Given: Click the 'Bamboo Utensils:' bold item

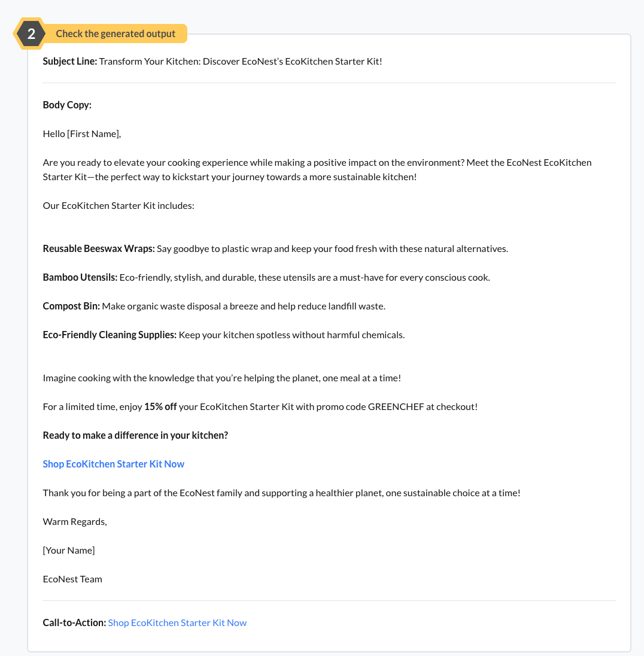Looking at the screenshot, I should 80,277.
